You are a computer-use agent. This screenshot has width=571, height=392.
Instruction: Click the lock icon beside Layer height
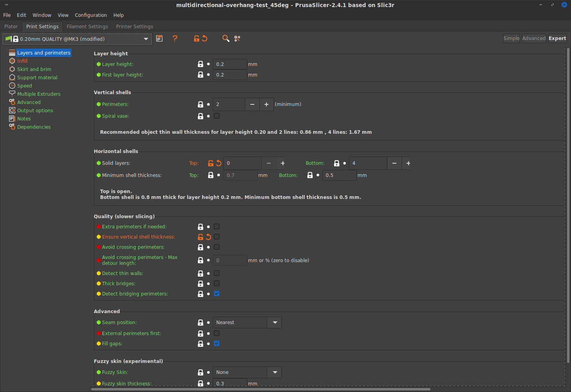(201, 64)
